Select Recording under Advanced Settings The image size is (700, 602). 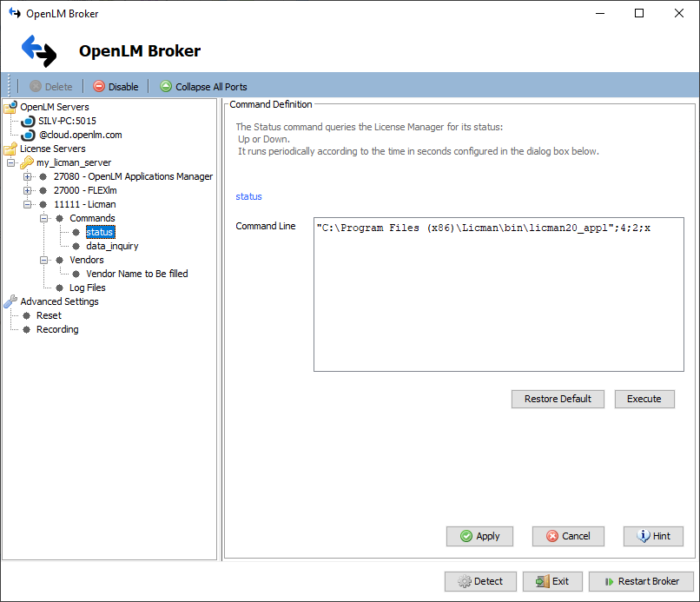coord(57,329)
